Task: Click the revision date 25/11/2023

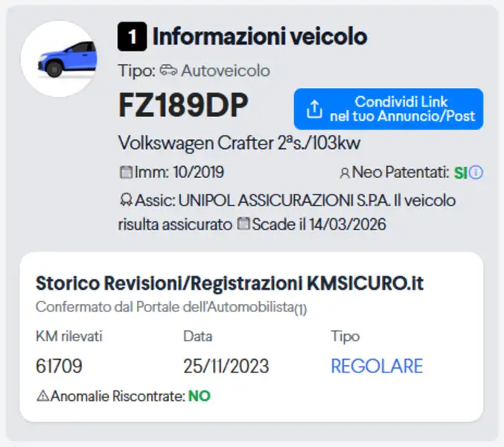Action: coord(226,366)
